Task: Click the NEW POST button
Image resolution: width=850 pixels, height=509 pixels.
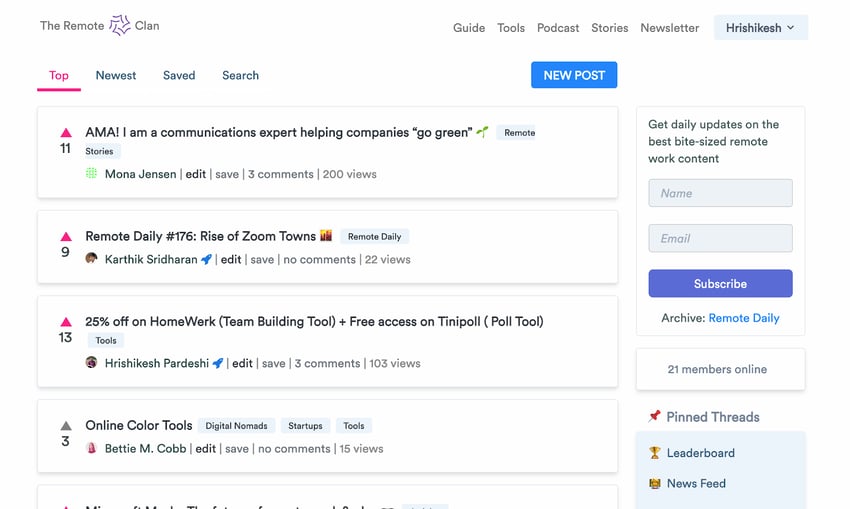Action: tap(574, 75)
